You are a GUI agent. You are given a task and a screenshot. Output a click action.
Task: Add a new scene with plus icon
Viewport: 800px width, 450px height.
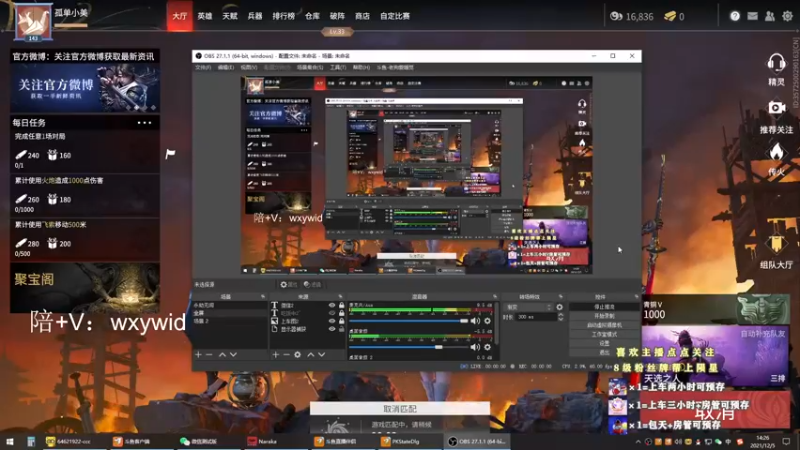(198, 355)
